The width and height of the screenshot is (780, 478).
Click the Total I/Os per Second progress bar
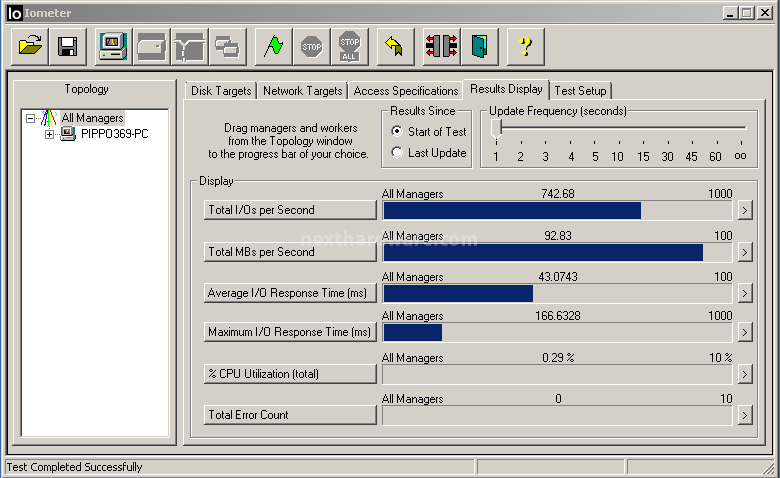557,210
